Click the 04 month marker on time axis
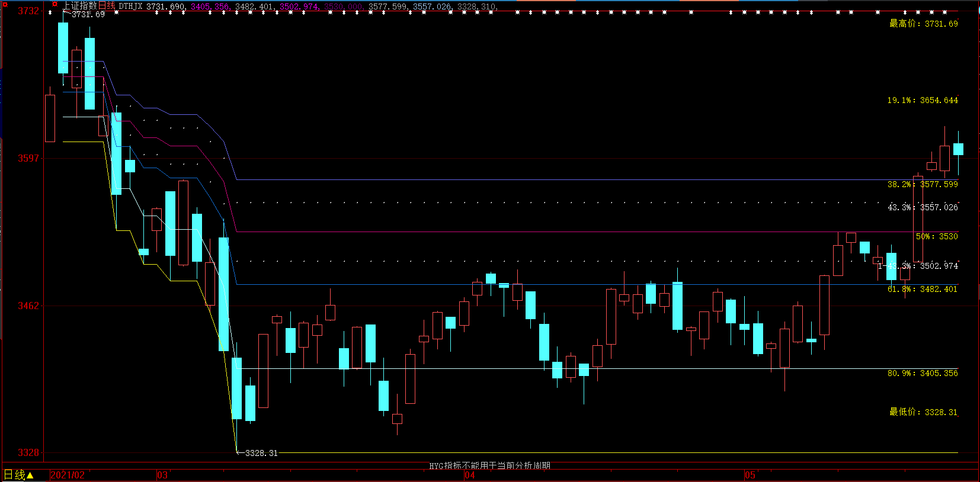 pos(470,475)
